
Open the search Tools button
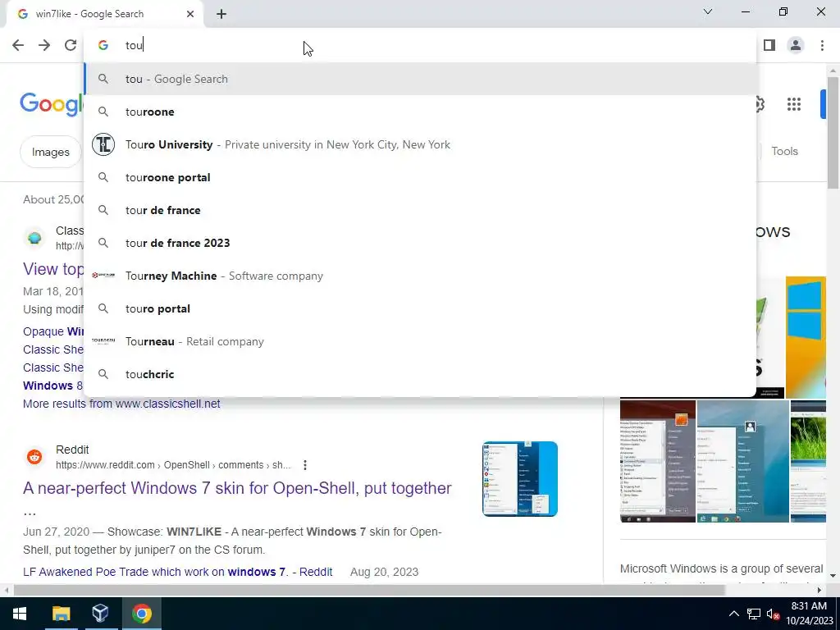pos(784,151)
